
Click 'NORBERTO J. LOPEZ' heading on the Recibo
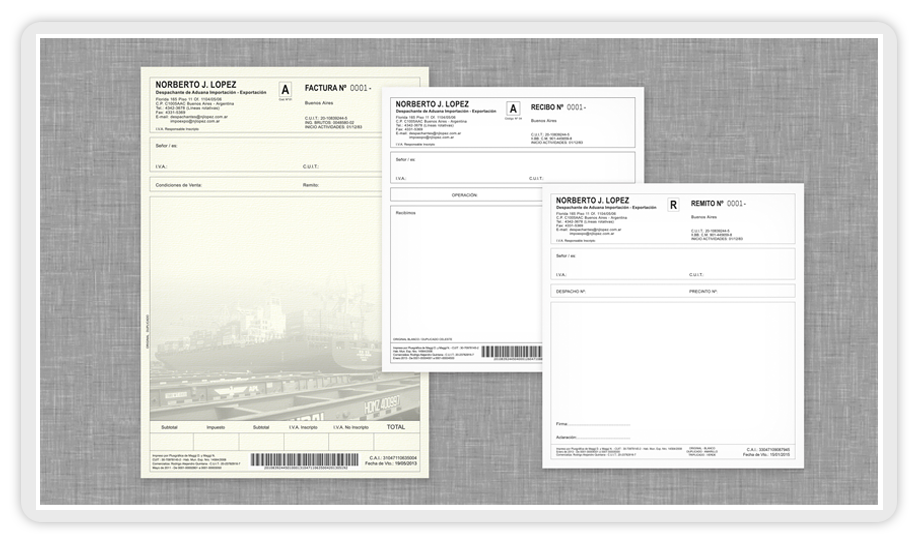pos(432,104)
